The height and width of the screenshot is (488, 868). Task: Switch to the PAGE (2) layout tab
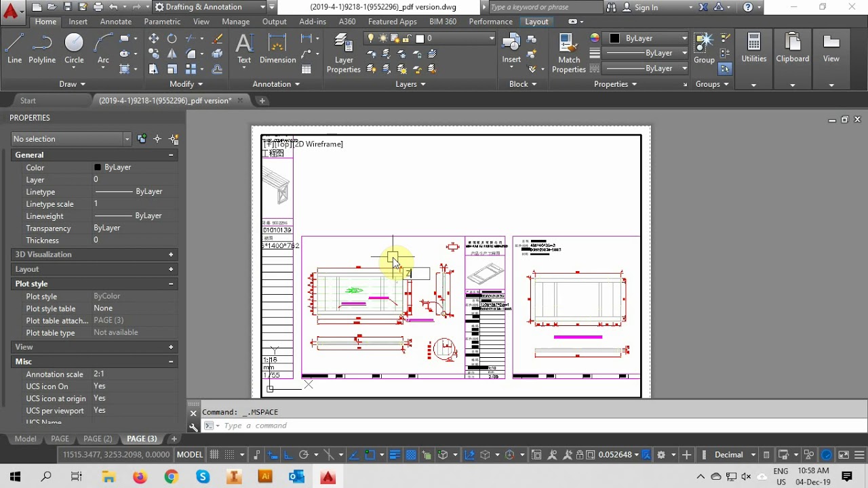(98, 439)
